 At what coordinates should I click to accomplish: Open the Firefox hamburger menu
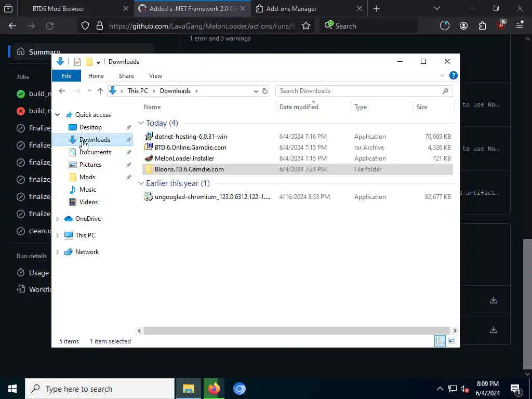tap(520, 25)
